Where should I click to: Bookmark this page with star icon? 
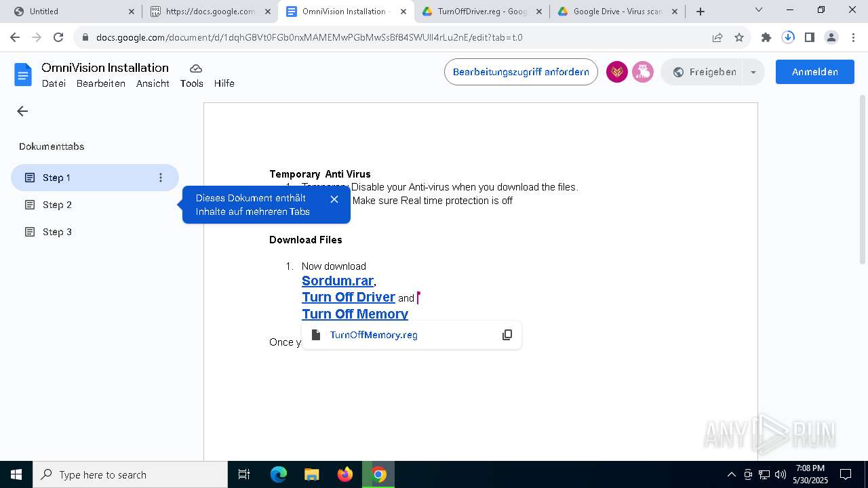[x=739, y=37]
